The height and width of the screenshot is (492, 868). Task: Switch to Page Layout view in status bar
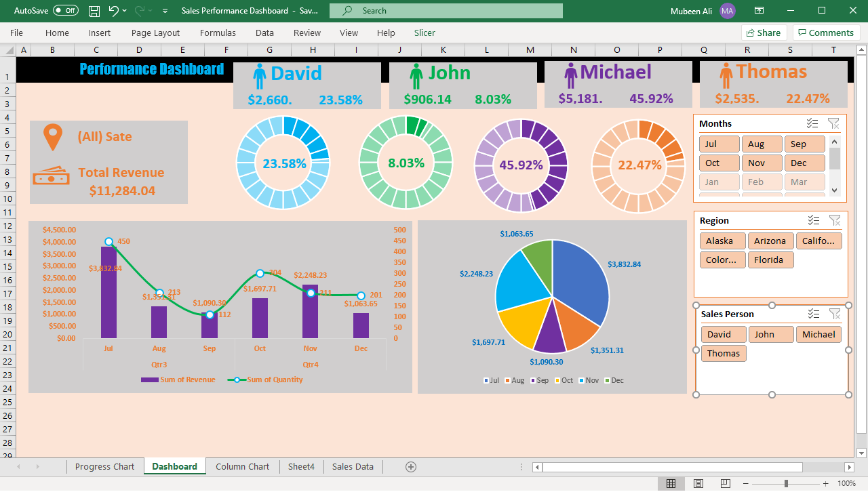click(x=698, y=483)
